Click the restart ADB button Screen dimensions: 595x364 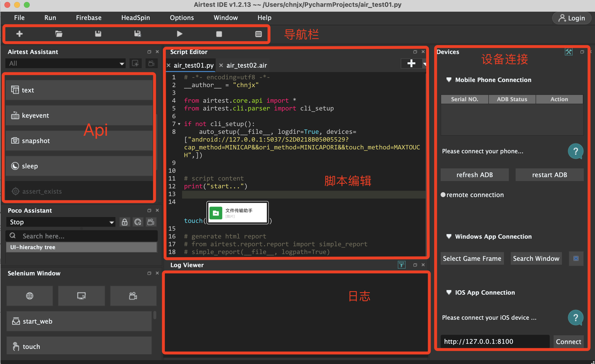[549, 175]
